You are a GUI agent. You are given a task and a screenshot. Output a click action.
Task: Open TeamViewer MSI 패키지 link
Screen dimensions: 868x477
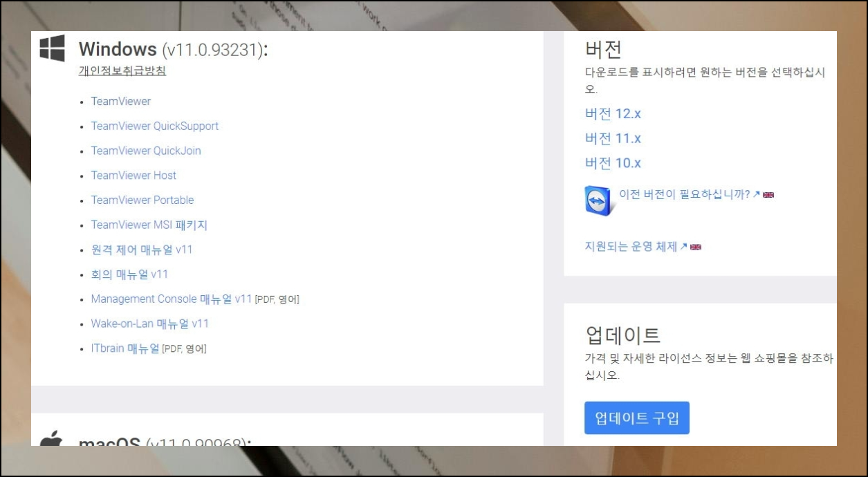pyautogui.click(x=149, y=225)
